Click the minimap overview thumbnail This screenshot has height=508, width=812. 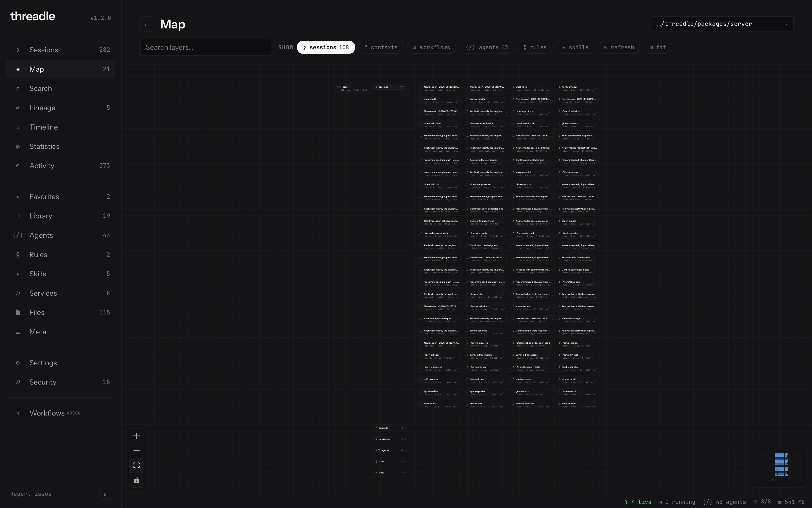click(778, 467)
